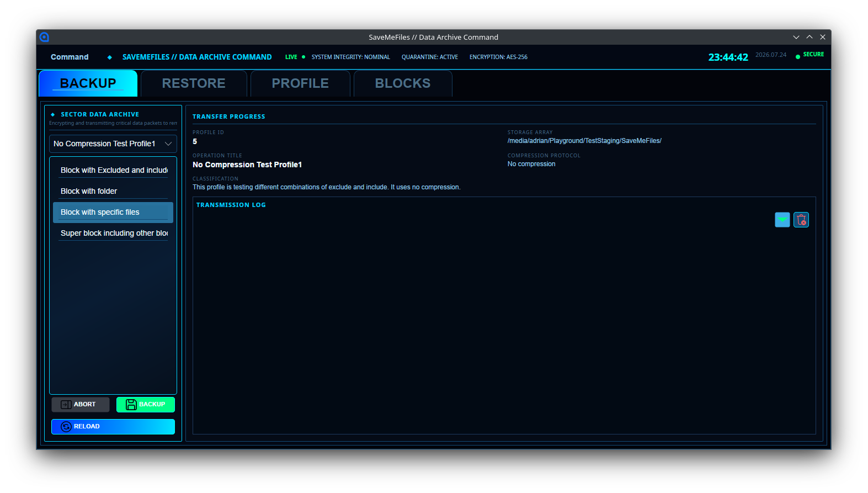
Task: Click the Command label in header
Action: pyautogui.click(x=70, y=57)
